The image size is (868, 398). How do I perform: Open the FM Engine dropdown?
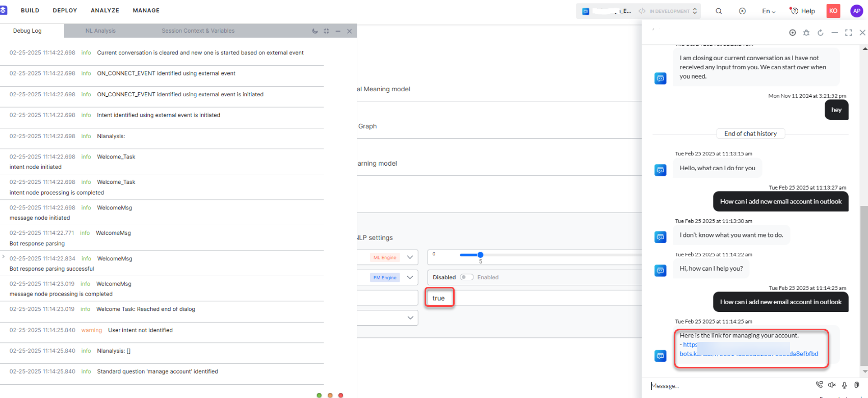point(410,277)
